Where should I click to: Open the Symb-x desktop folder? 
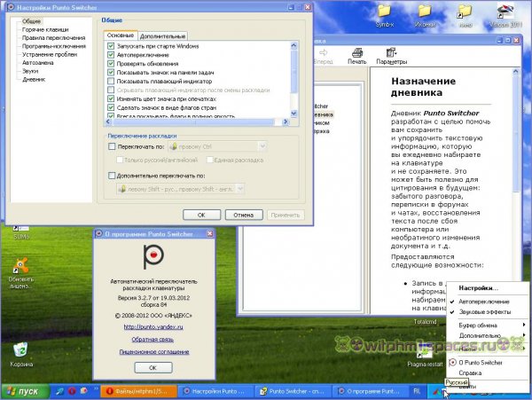(x=385, y=15)
